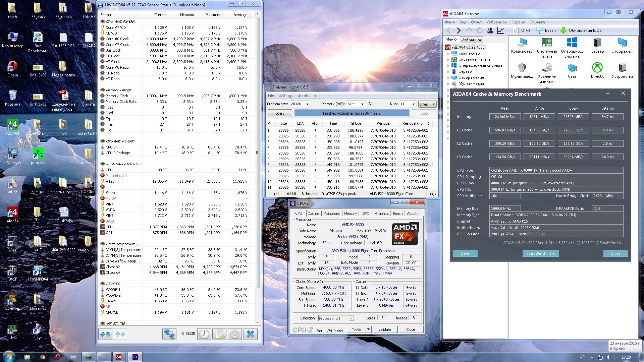Open LinX Memory MiB dropdown
The image size is (644, 362).
pos(362,104)
